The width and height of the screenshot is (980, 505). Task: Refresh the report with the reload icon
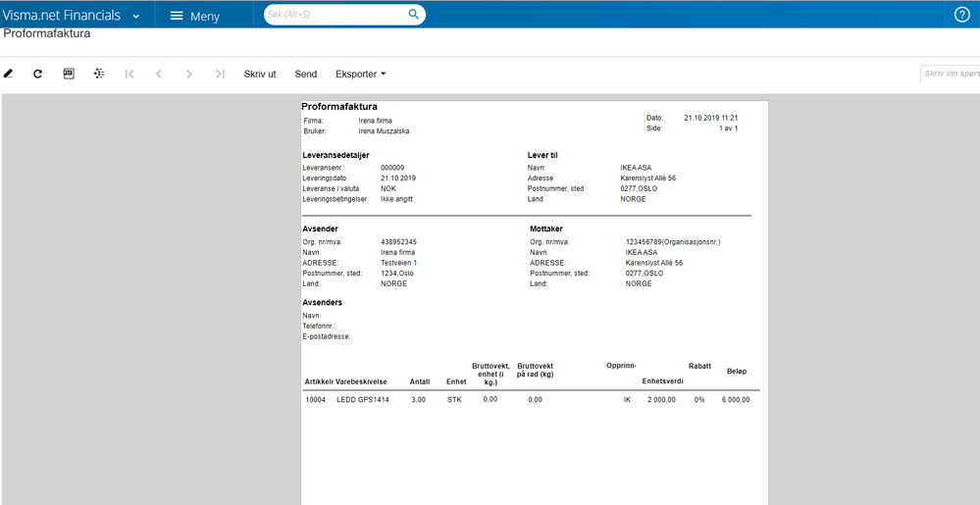click(x=38, y=74)
